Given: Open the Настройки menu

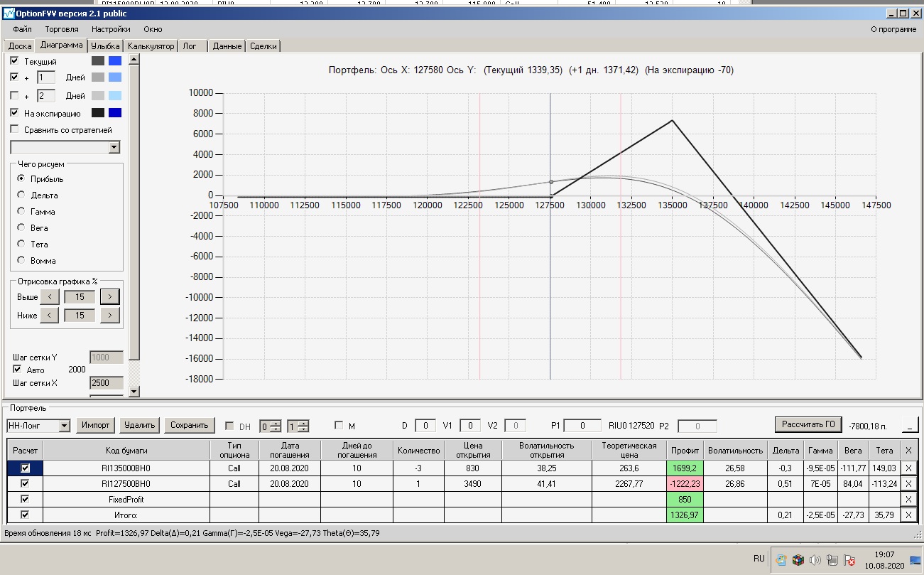Looking at the screenshot, I should pyautogui.click(x=111, y=29).
